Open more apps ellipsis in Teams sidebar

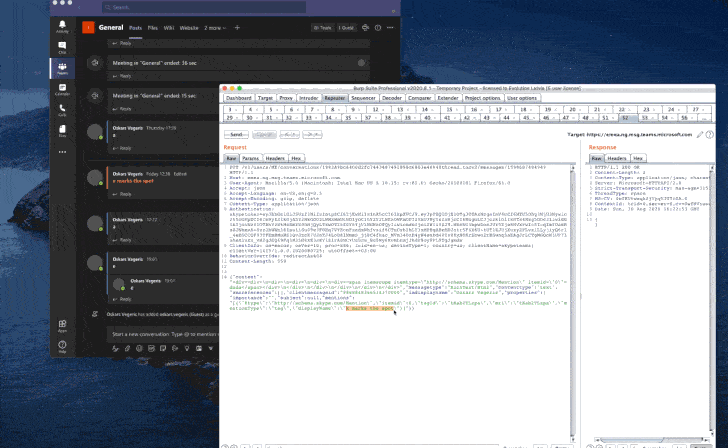coord(62,152)
